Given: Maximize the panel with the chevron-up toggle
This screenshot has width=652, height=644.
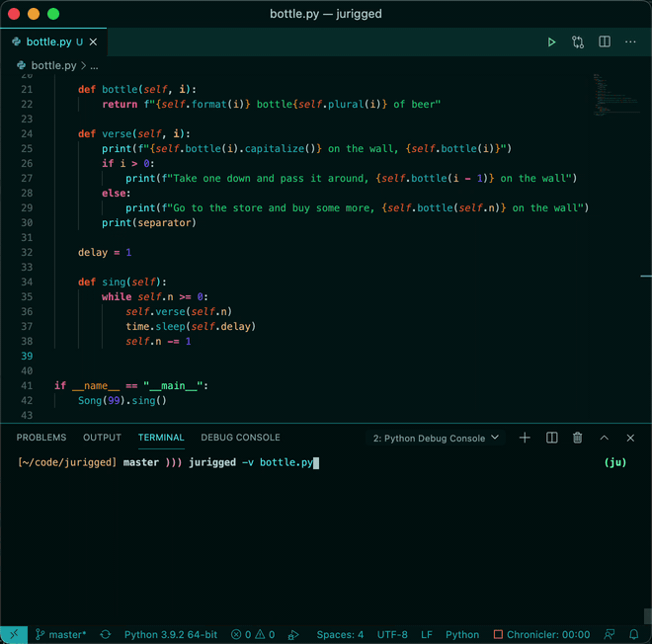Looking at the screenshot, I should (605, 438).
